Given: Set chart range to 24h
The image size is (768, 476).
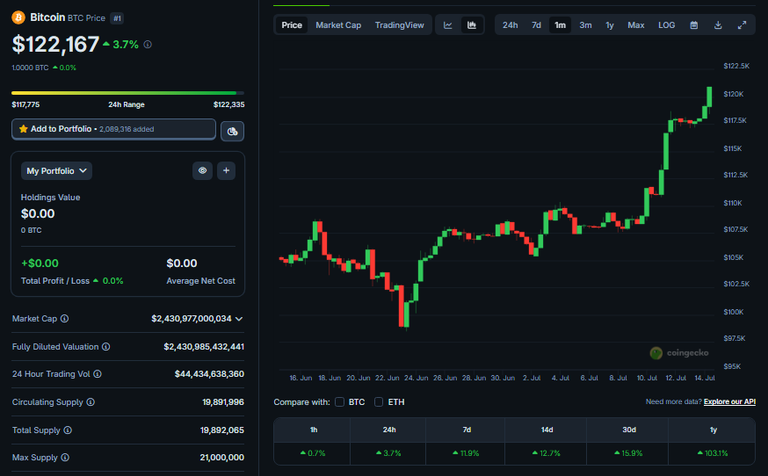Looking at the screenshot, I should pos(510,25).
